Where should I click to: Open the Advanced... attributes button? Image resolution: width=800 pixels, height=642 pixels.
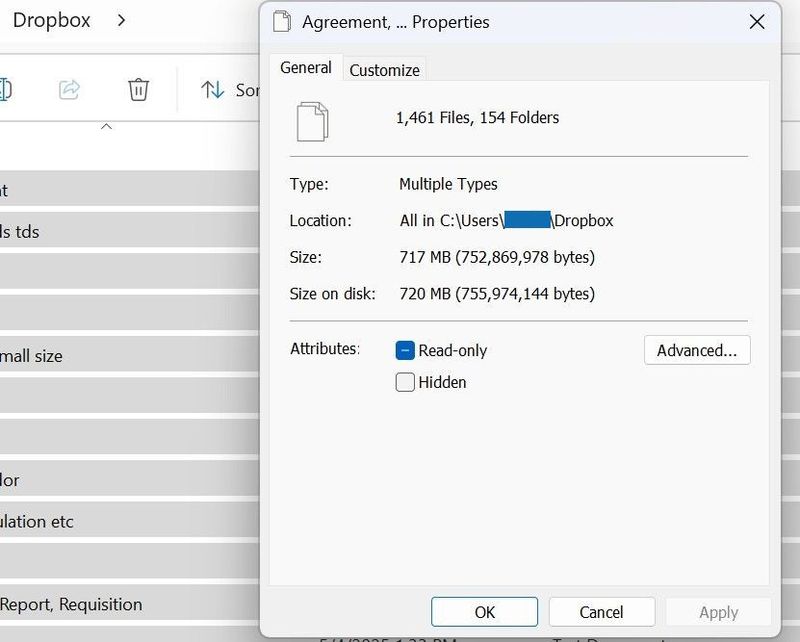[696, 350]
